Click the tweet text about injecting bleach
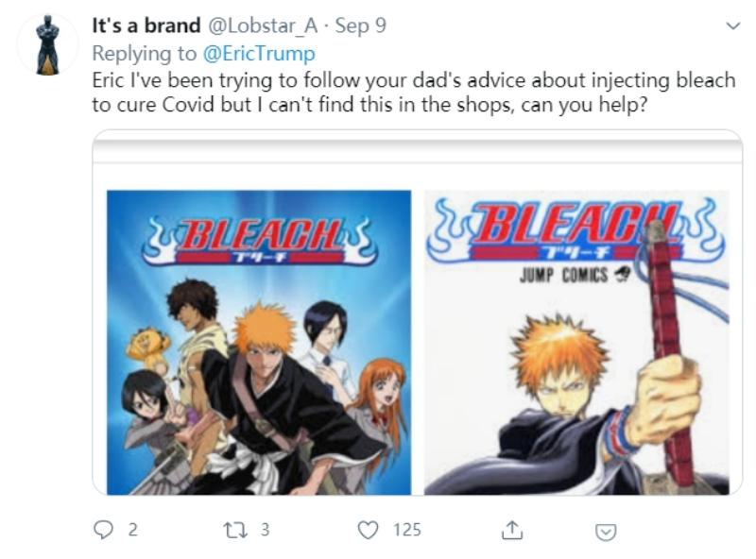 (414, 92)
